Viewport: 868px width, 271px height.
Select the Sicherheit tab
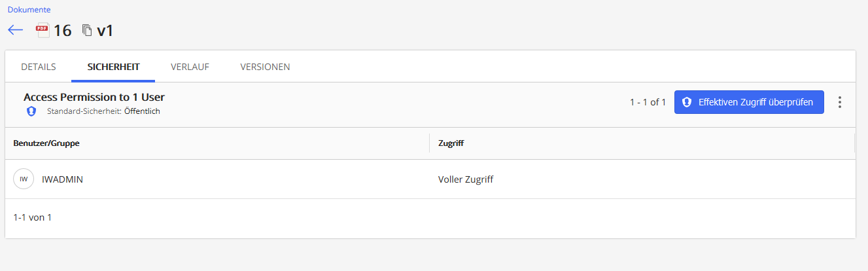point(113,67)
